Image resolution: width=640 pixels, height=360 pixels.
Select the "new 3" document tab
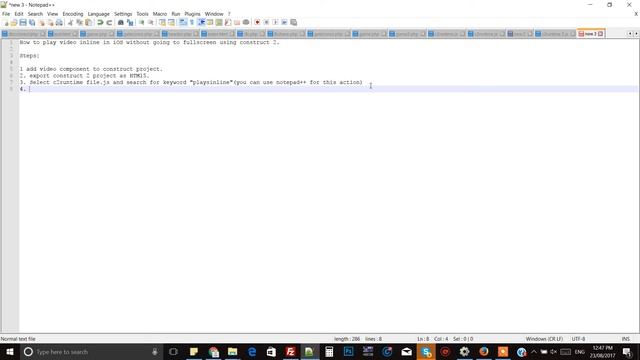(x=590, y=34)
